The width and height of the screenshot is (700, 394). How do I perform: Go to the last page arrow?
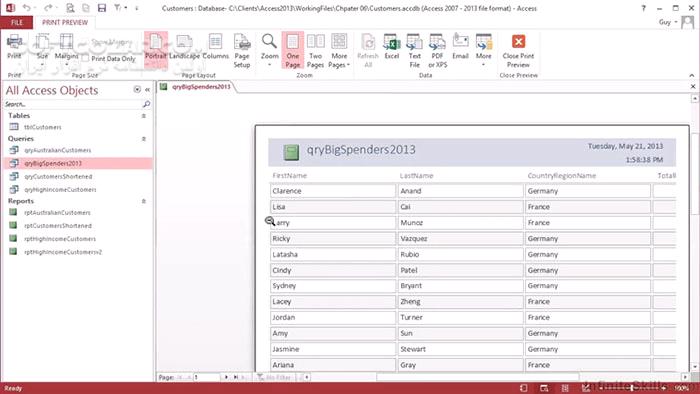click(236, 377)
